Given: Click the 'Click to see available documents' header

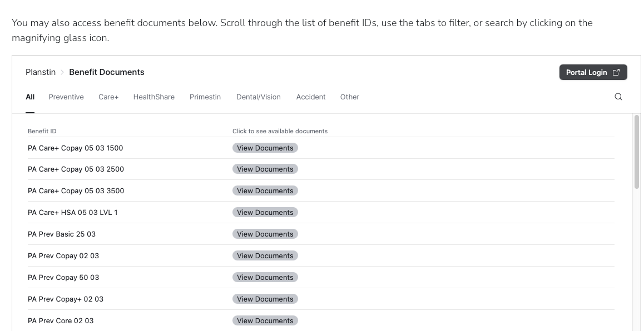Looking at the screenshot, I should [280, 131].
